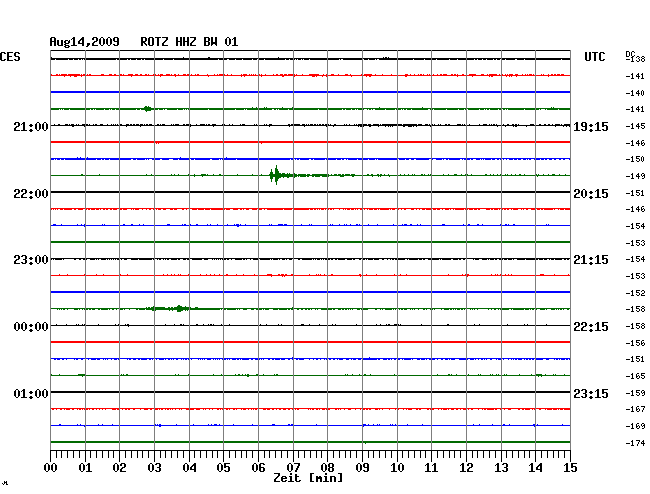650x494 pixels.
Task: Click the 06 minute axis label
Action: point(258,468)
